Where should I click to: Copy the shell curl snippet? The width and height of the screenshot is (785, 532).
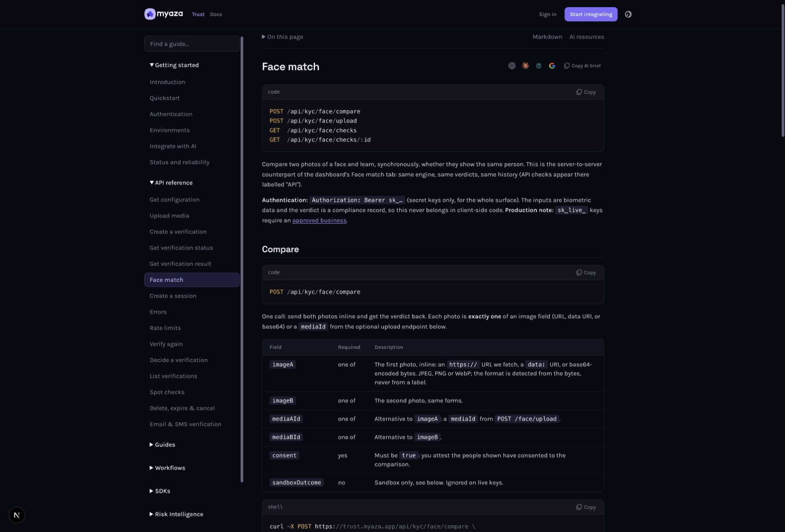586,507
